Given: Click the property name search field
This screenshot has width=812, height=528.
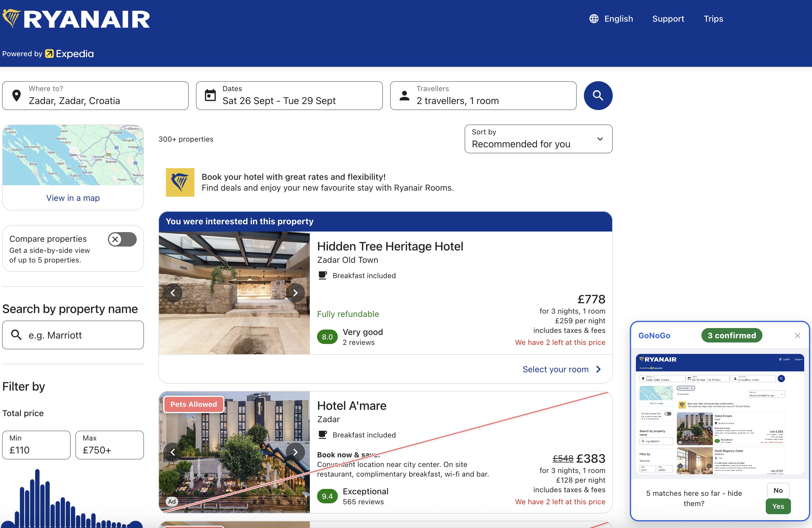Looking at the screenshot, I should click(73, 335).
